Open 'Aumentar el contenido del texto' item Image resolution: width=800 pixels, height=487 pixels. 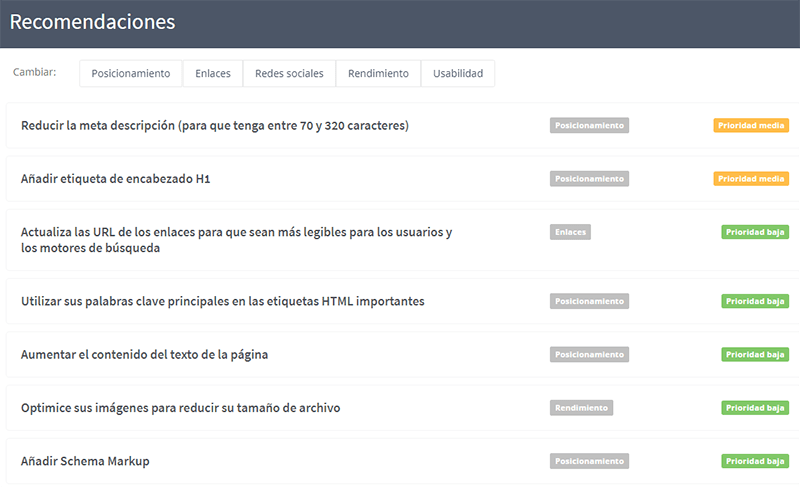coord(144,354)
